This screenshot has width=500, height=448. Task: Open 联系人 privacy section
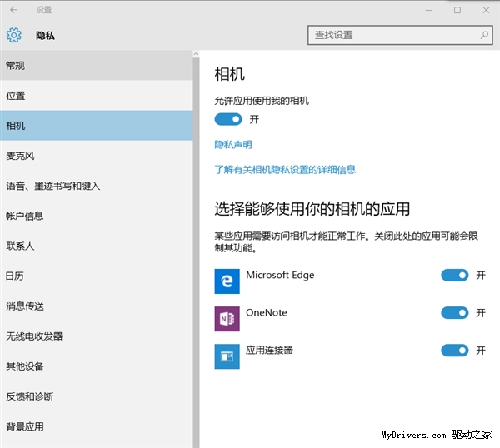[20, 246]
